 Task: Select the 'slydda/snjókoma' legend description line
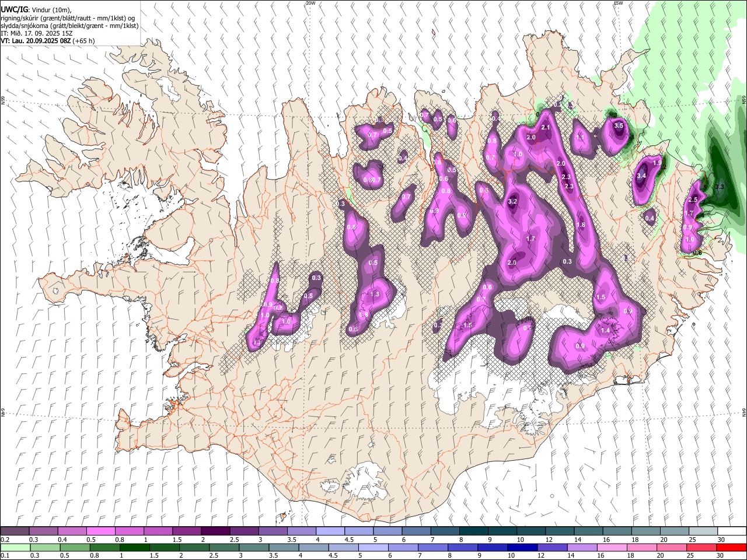pyautogui.click(x=69, y=26)
